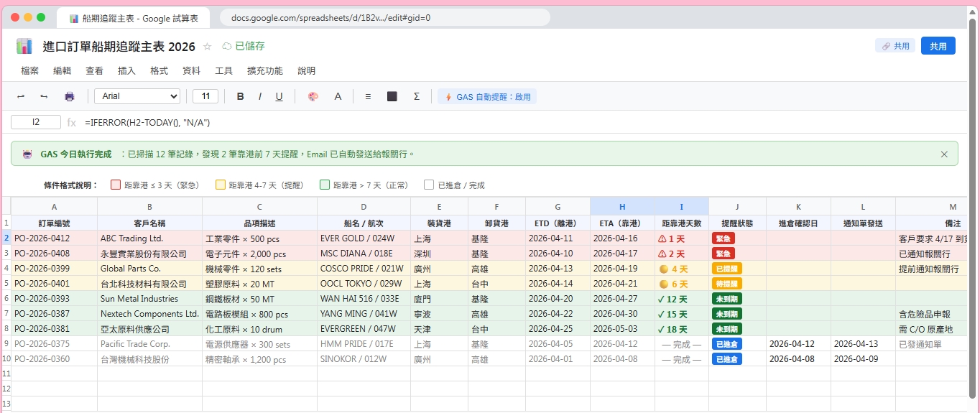Open the 擴充功能 menu
The image size is (980, 413).
click(264, 70)
